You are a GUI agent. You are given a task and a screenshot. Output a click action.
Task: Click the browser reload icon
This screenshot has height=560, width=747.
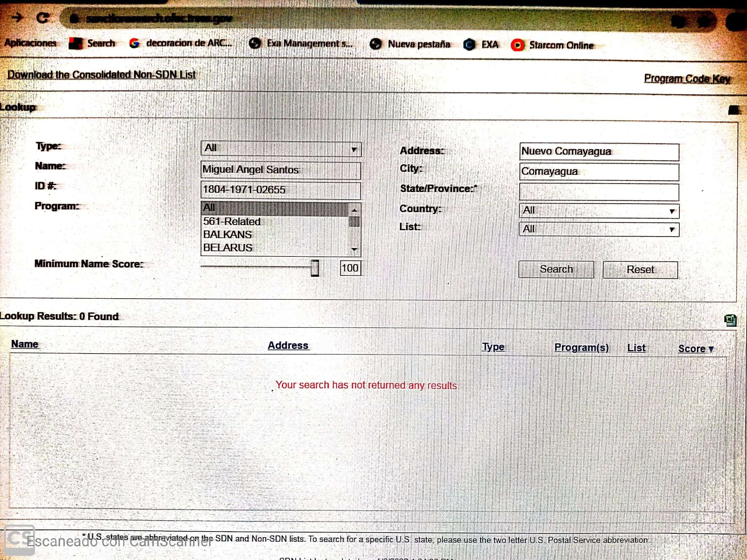pos(43,18)
